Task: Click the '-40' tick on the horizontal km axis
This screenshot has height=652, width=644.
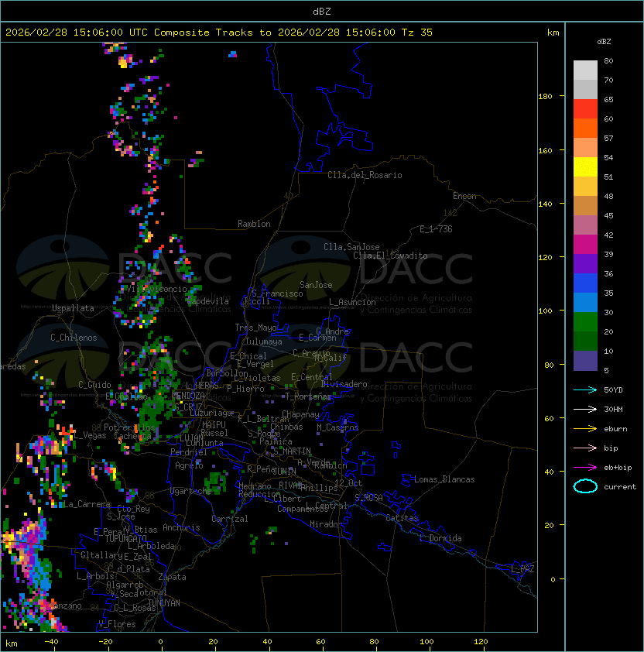Action: click(x=52, y=642)
